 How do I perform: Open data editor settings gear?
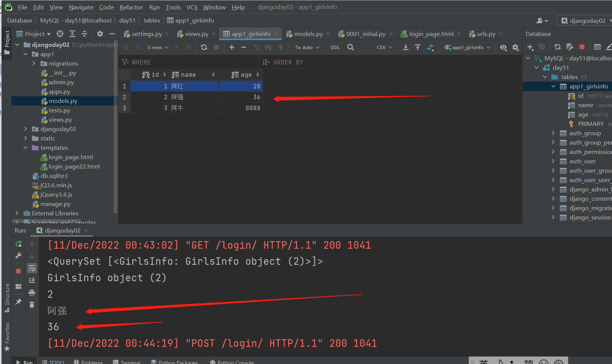516,48
